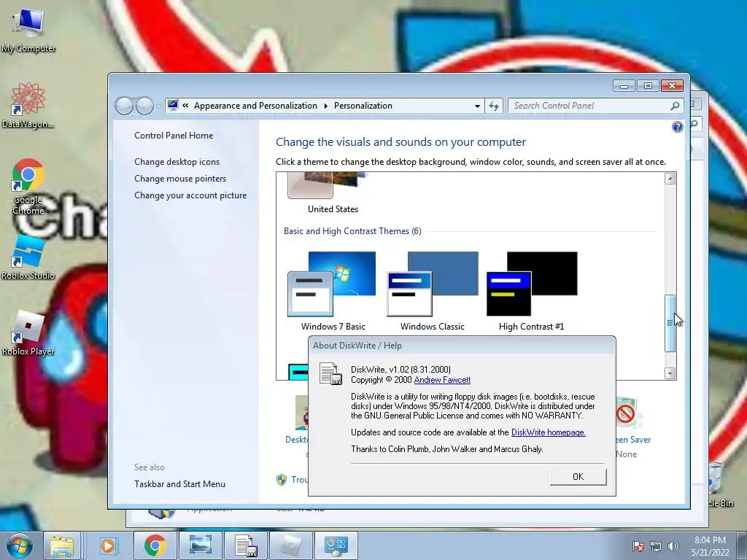Click the Show desktop strip
This screenshot has width=747, height=560.
click(x=742, y=545)
